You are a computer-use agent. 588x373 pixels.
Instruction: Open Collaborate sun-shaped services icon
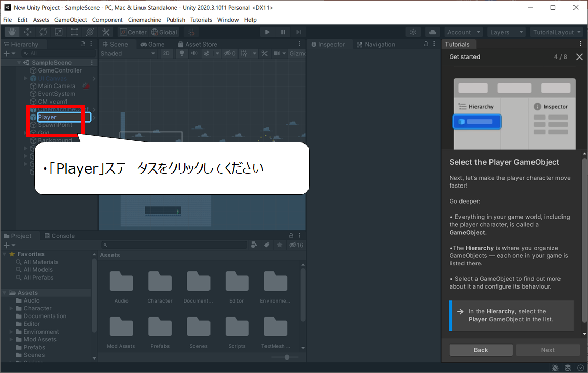pos(413,32)
